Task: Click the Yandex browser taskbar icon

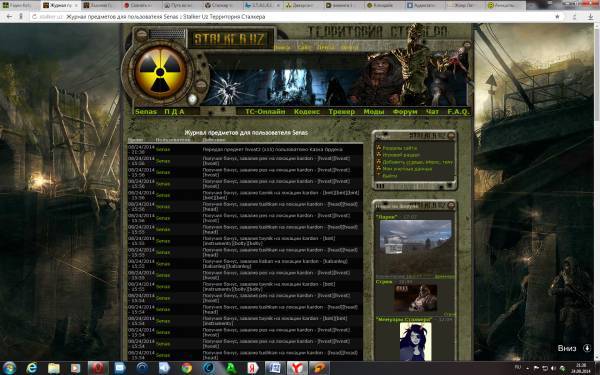Action: tap(297, 368)
